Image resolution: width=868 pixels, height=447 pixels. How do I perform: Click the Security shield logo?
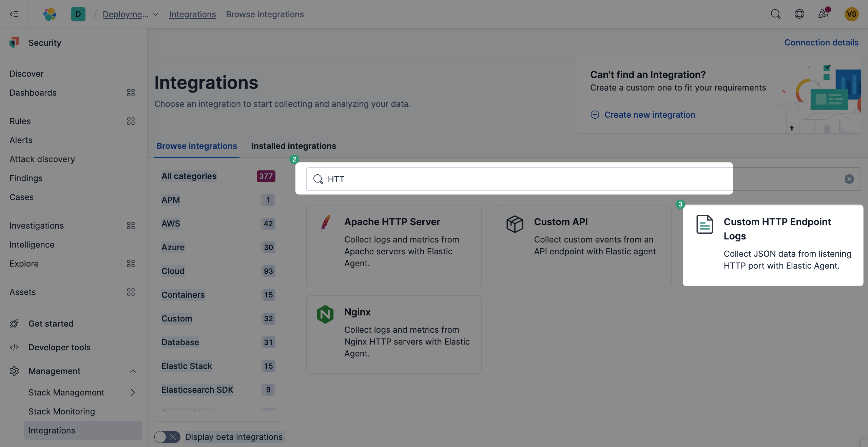tap(14, 43)
